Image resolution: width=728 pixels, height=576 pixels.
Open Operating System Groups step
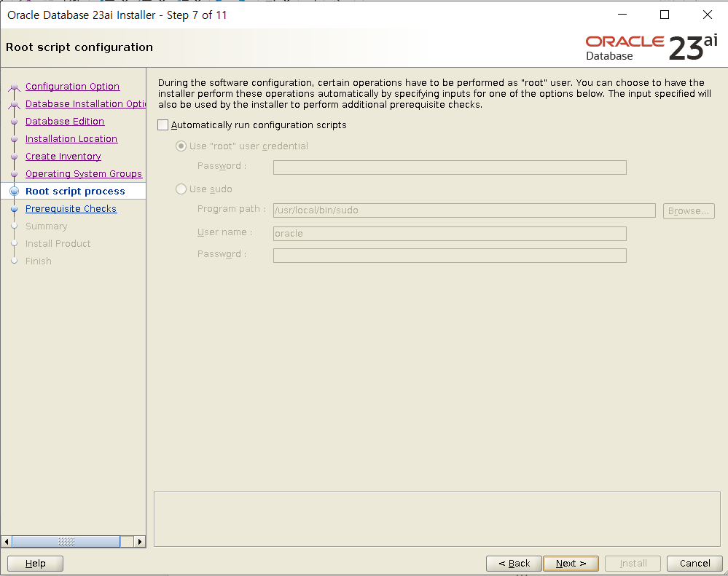(x=84, y=173)
